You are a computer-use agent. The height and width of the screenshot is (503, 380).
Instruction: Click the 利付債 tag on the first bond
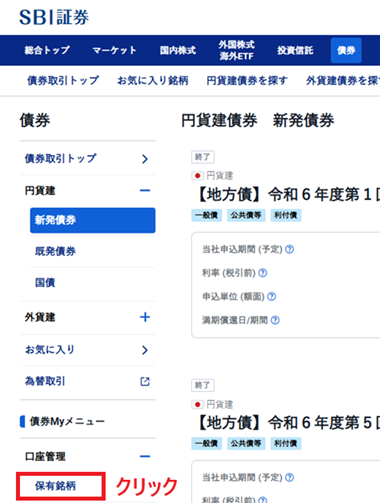pos(286,215)
